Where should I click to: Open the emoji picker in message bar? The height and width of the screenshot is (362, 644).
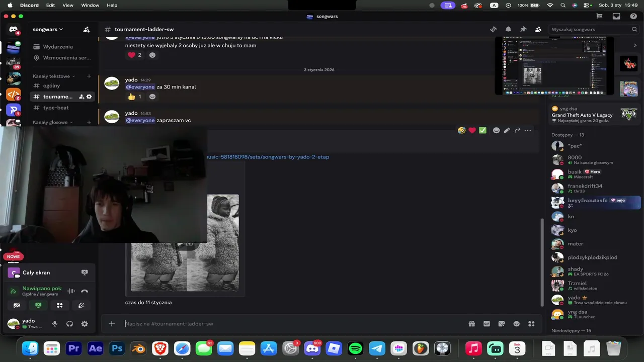tap(516, 324)
